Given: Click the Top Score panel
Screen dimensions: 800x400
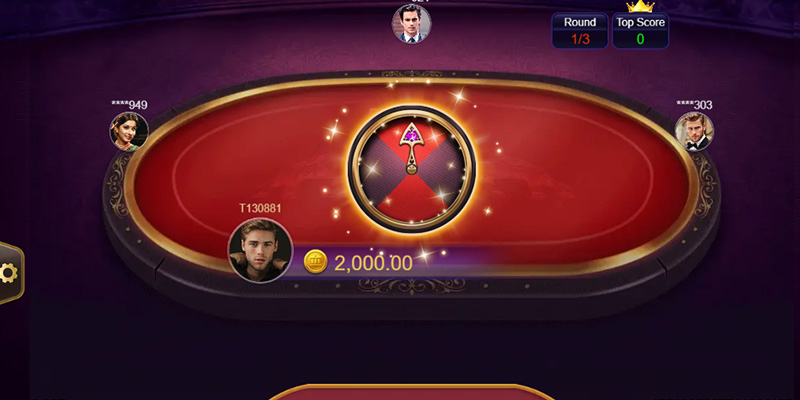Looking at the screenshot, I should pos(640,31).
